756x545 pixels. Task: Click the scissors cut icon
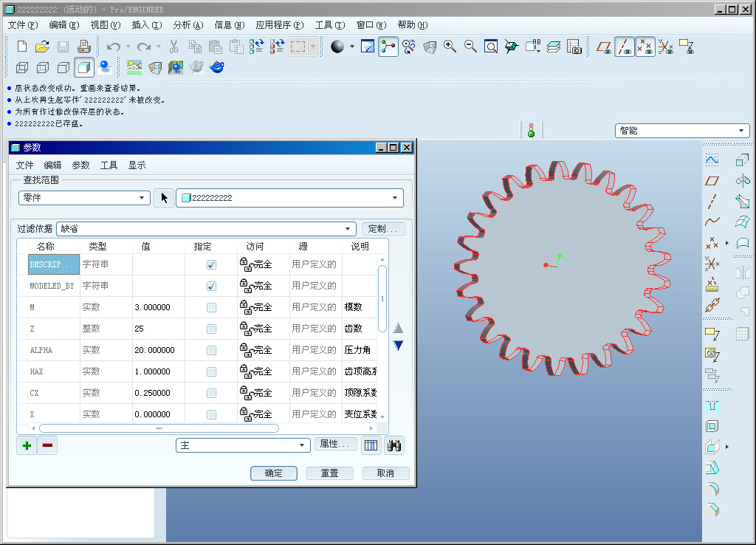(x=174, y=47)
